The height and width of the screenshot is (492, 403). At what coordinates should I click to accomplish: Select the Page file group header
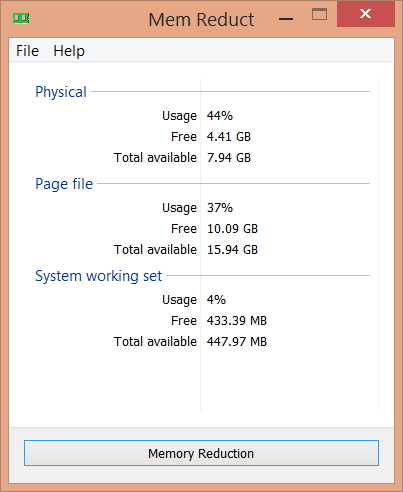coord(64,184)
